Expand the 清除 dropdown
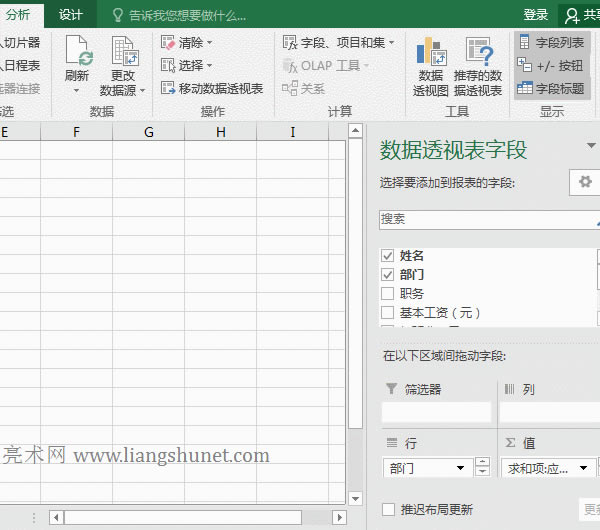This screenshot has width=600, height=530. pos(187,43)
